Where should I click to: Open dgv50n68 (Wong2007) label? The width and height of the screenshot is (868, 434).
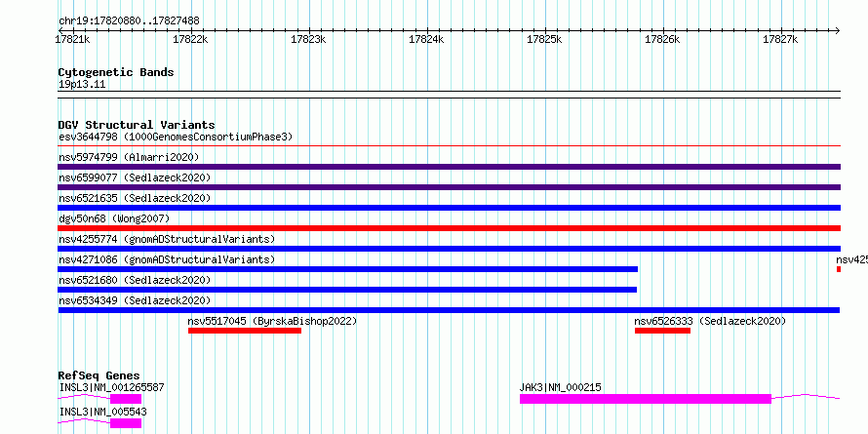[x=114, y=218]
